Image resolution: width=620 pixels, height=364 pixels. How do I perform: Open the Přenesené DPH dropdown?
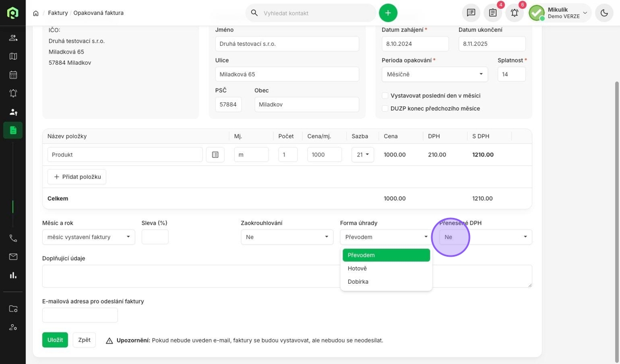tap(485, 237)
